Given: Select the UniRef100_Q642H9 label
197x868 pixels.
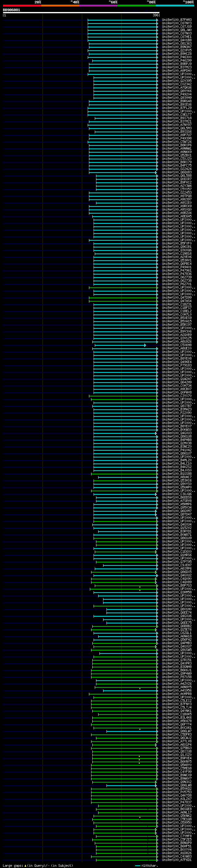Looking at the screenshot, I should (x=177, y=382).
